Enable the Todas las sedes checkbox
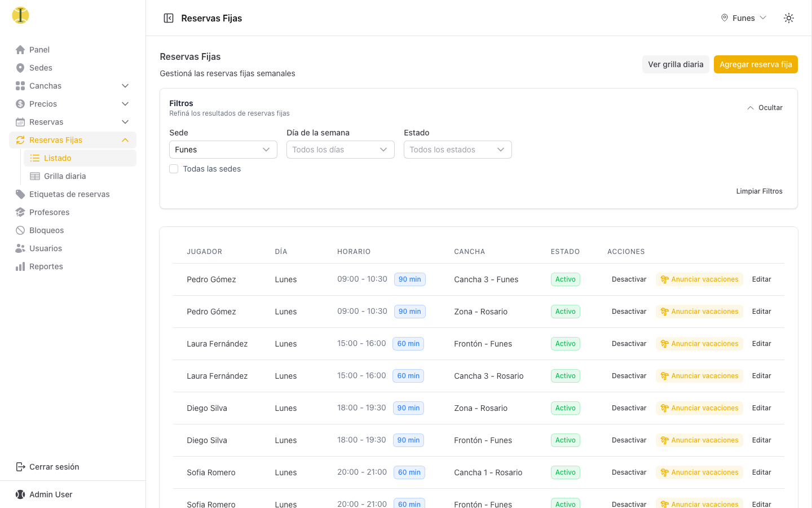This screenshot has height=508, width=812. point(174,169)
